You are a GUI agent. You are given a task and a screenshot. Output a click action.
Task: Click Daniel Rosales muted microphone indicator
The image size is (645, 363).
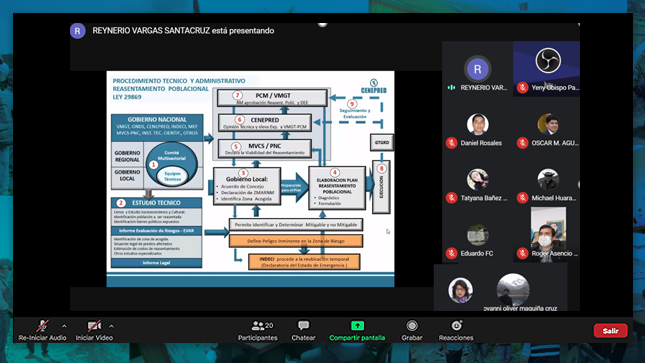click(451, 143)
